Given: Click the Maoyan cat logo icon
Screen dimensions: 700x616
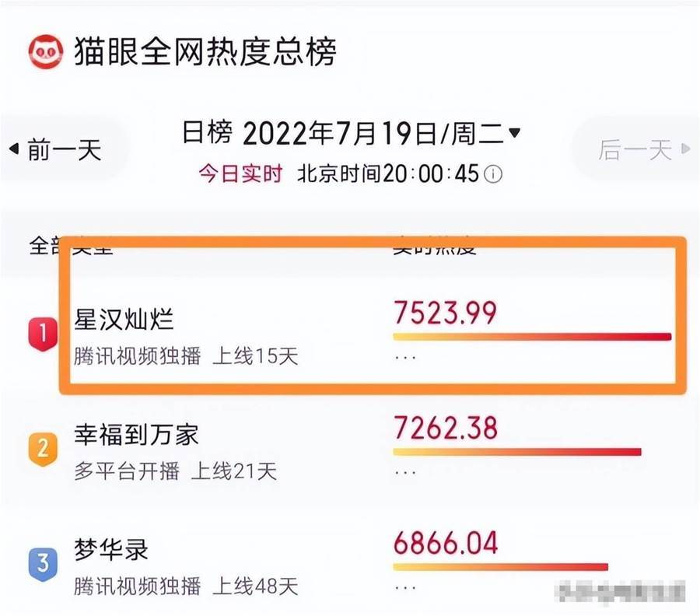Looking at the screenshot, I should (46, 52).
